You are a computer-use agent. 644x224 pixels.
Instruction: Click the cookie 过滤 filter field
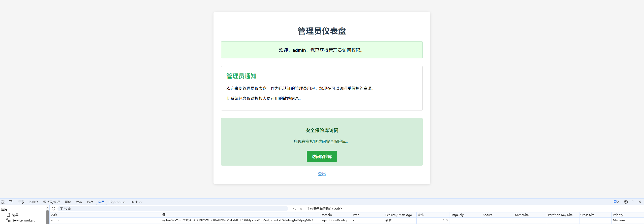click(x=174, y=209)
